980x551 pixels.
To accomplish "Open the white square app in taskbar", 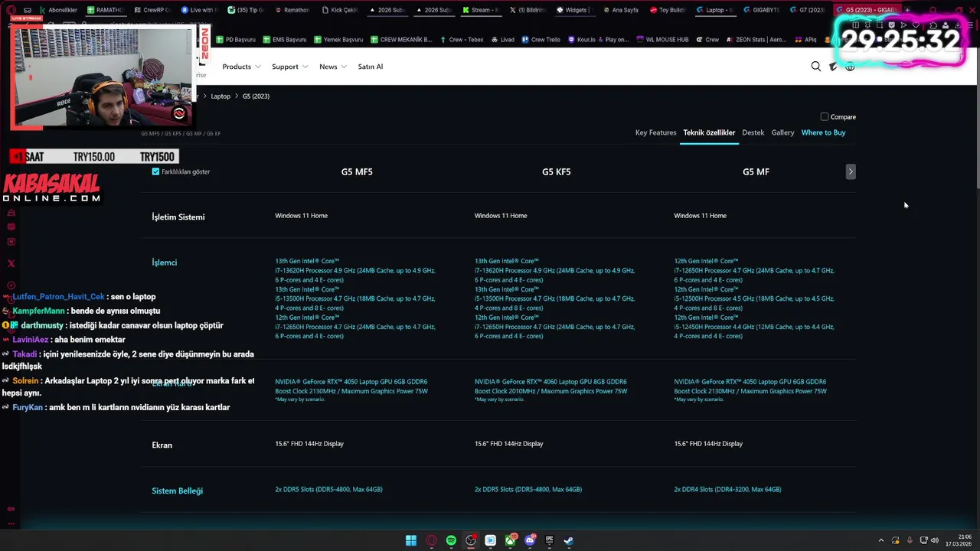I will tap(491, 540).
